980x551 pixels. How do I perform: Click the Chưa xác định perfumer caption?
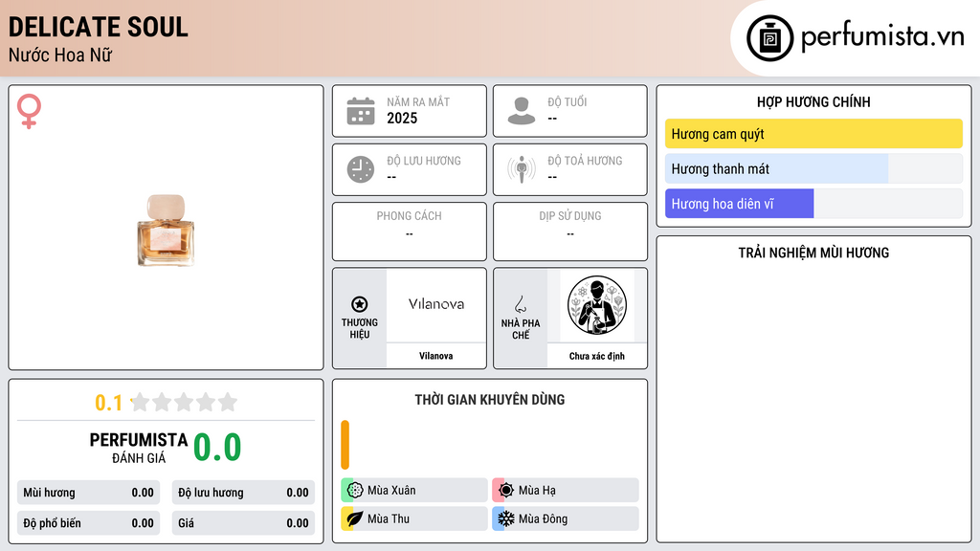click(x=597, y=356)
